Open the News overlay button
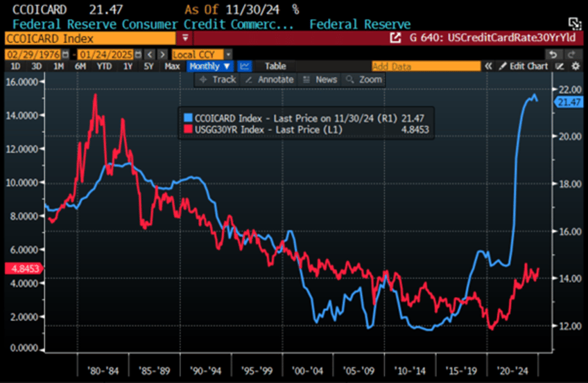588x383 pixels. [320, 80]
